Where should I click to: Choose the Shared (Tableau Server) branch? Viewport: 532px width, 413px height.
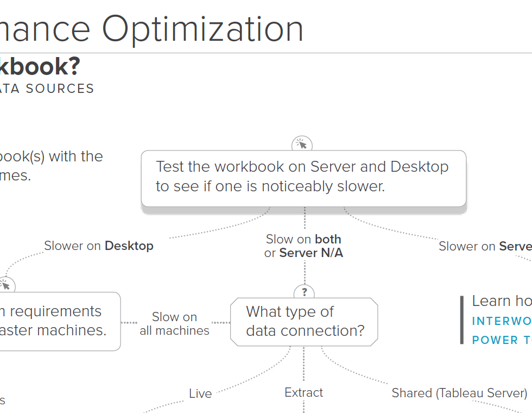tap(459, 393)
